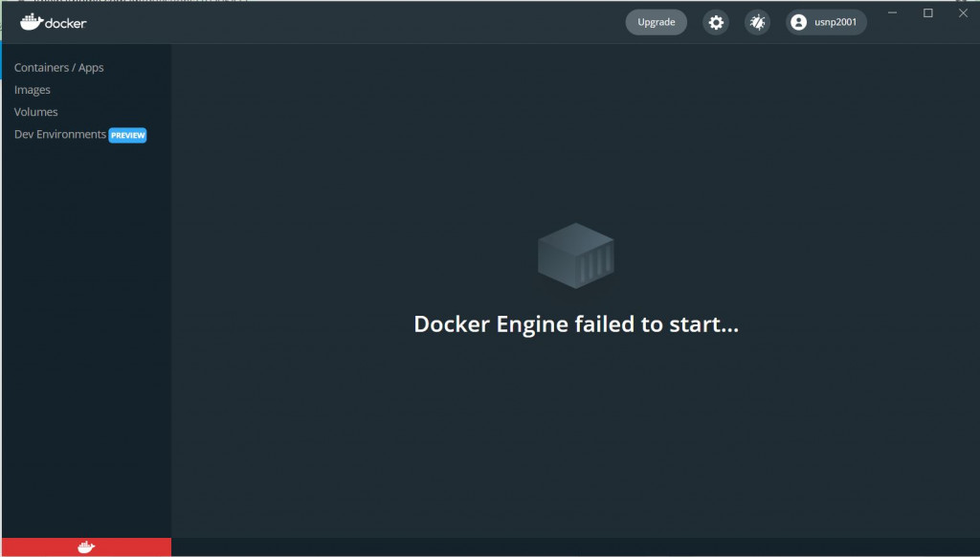Maximize the Docker Desktop window
Viewport: 980px width, 557px height.
(x=928, y=12)
